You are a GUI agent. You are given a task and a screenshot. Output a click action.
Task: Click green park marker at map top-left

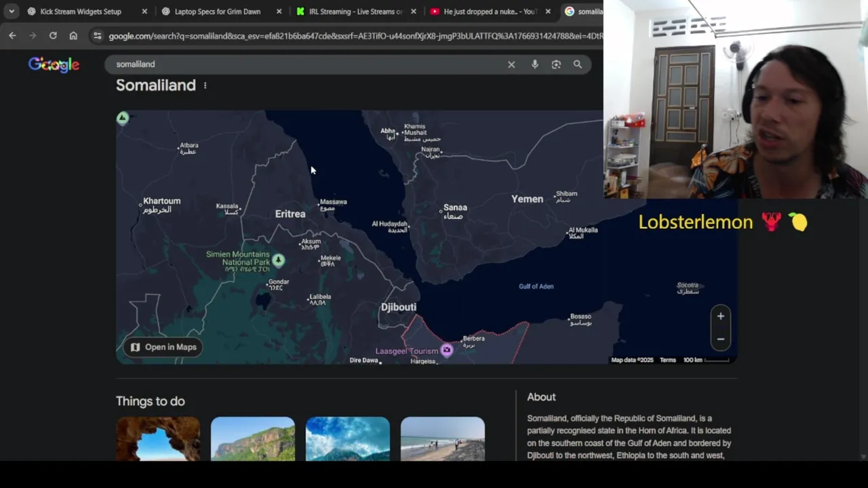point(122,119)
